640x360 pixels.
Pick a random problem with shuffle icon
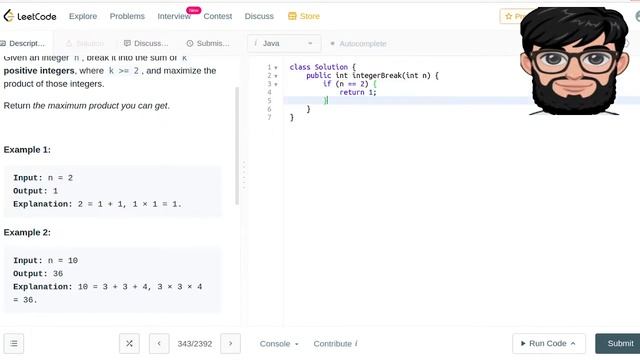pos(129,343)
